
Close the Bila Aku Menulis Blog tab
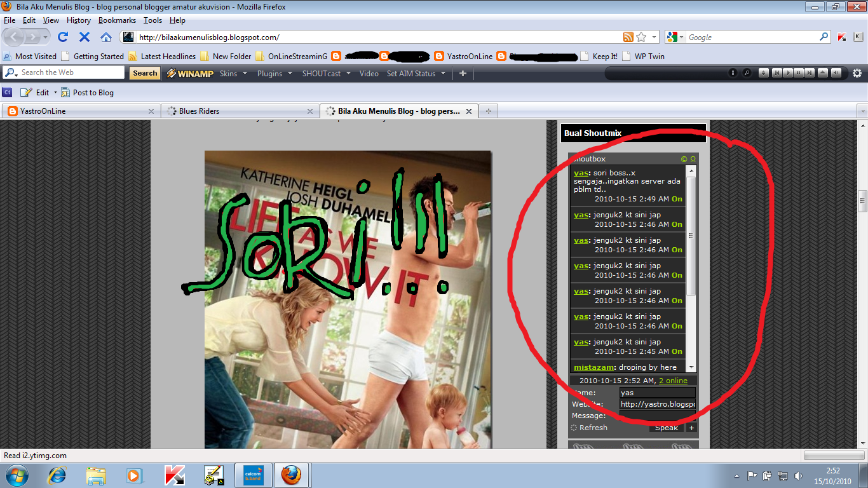click(x=469, y=111)
